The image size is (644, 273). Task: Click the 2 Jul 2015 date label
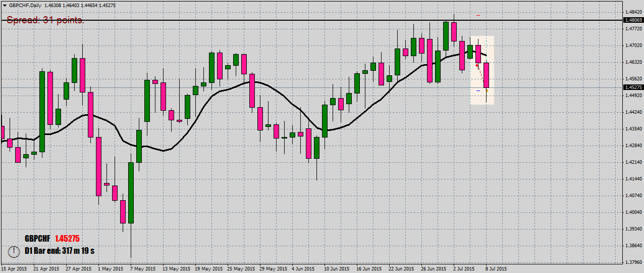[464, 269]
